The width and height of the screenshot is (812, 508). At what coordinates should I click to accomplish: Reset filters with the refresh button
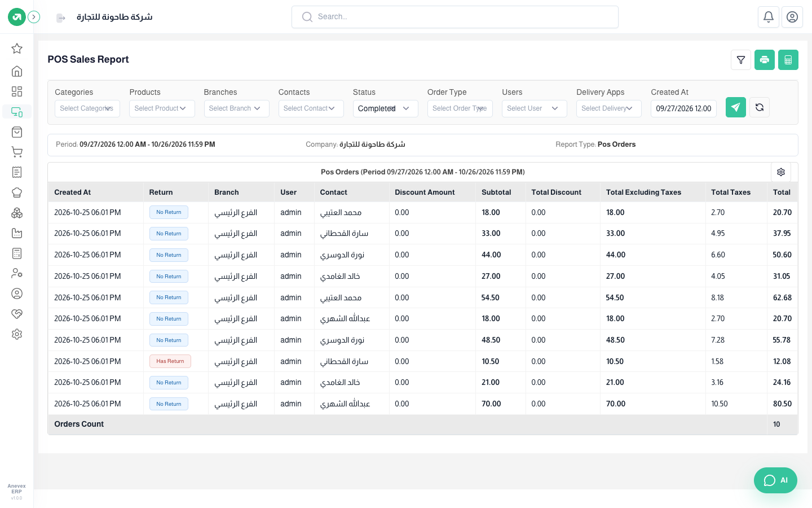760,107
